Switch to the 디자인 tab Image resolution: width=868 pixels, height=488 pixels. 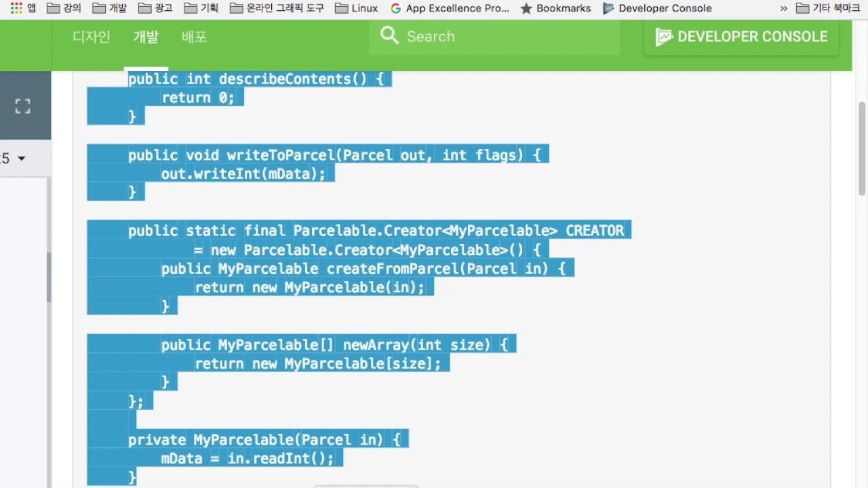92,37
